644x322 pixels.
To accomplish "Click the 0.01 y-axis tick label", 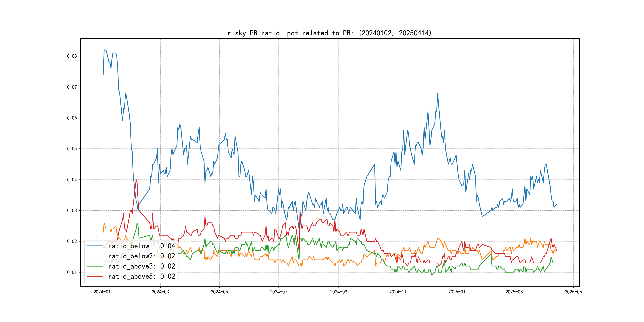I will pos(72,272).
